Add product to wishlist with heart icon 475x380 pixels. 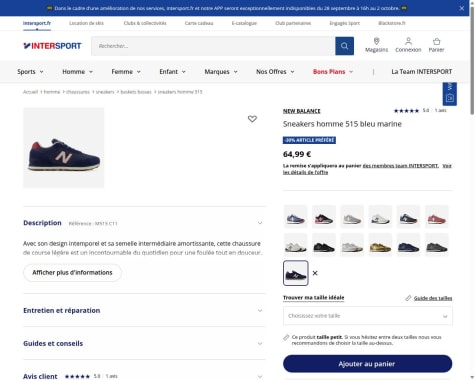click(252, 119)
